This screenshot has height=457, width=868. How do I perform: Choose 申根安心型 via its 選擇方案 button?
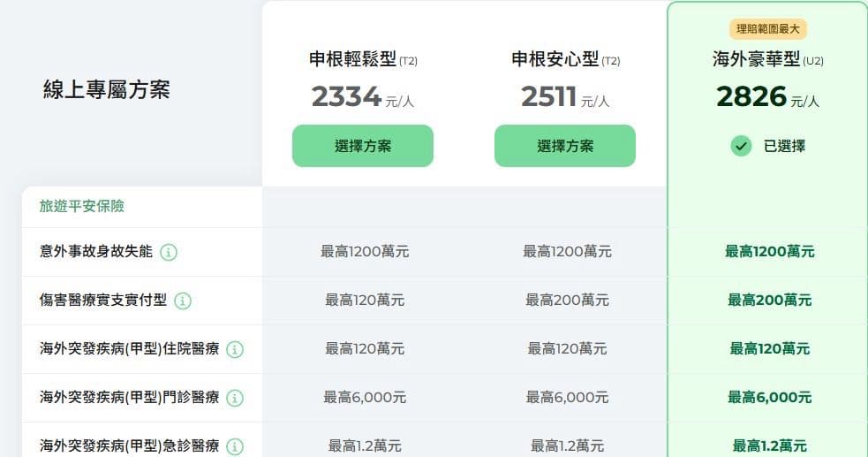564,146
